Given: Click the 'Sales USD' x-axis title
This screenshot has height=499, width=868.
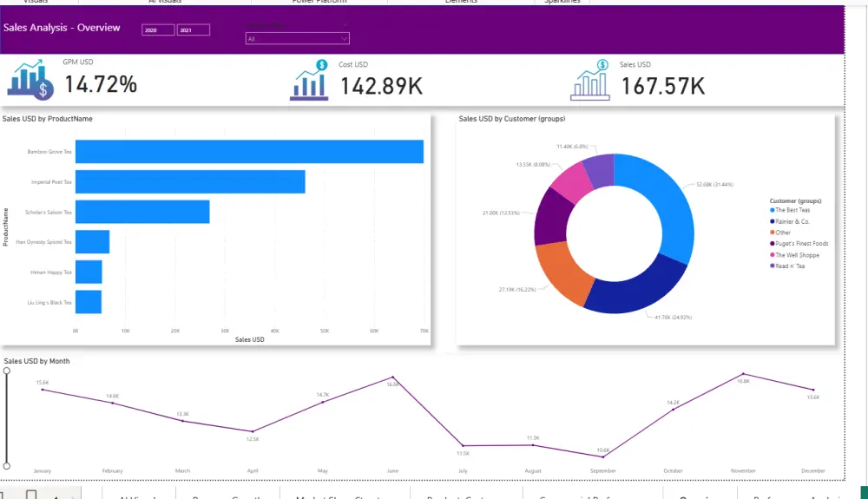Looking at the screenshot, I should tap(250, 339).
